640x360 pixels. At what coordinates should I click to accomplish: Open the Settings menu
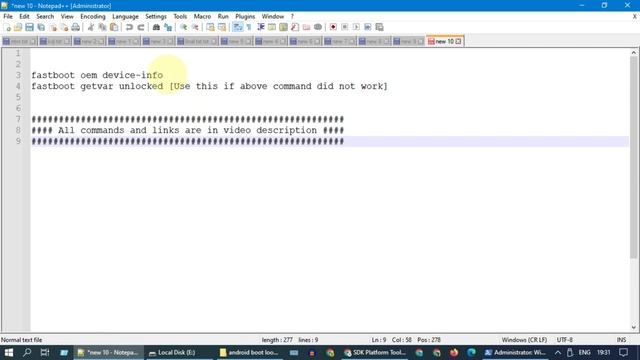(156, 16)
